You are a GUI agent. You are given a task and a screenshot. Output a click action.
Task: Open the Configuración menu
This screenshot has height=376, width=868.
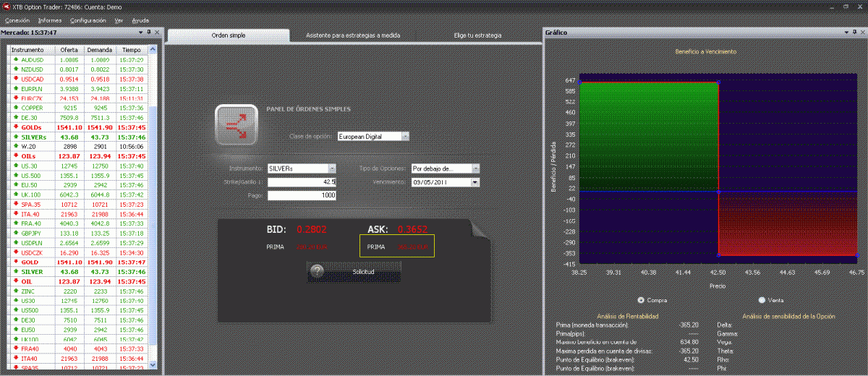[88, 21]
